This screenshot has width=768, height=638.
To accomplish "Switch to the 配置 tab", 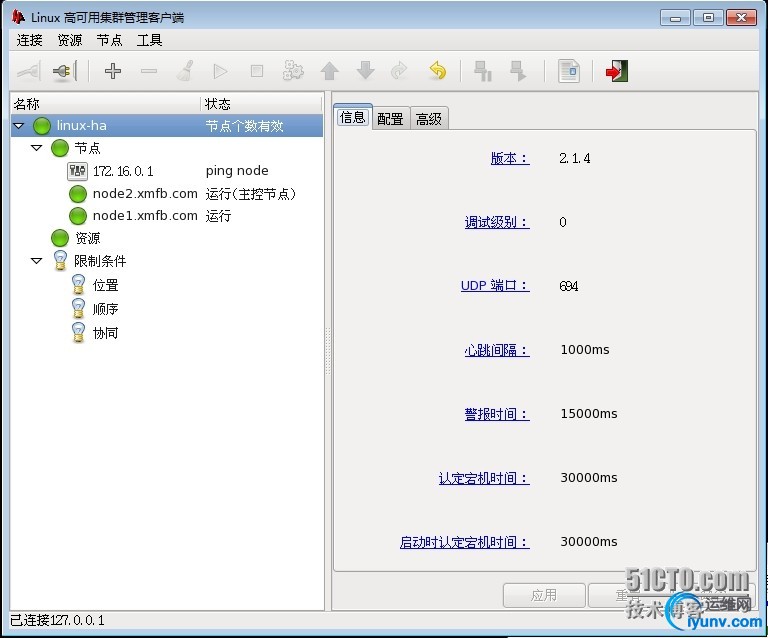I will pos(390,119).
